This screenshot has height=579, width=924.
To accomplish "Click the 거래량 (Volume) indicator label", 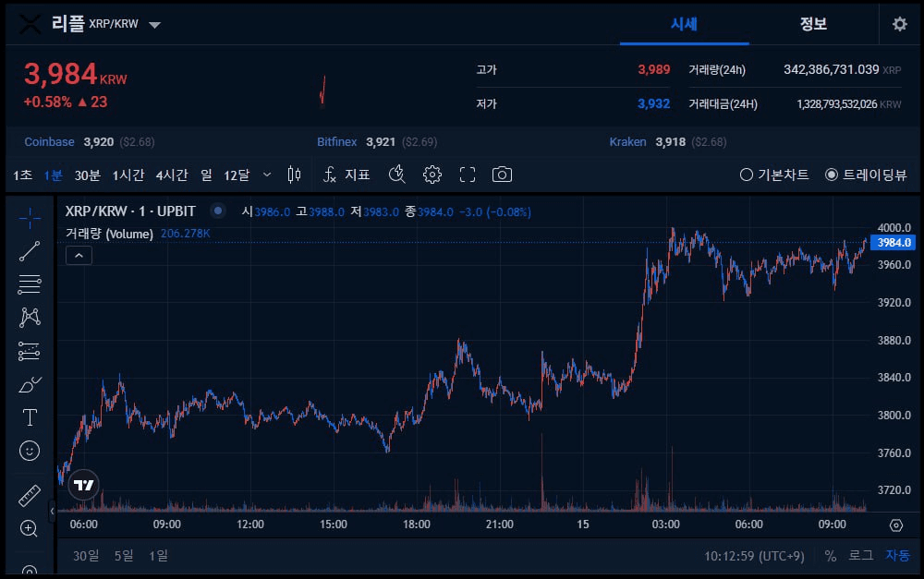I will point(109,234).
